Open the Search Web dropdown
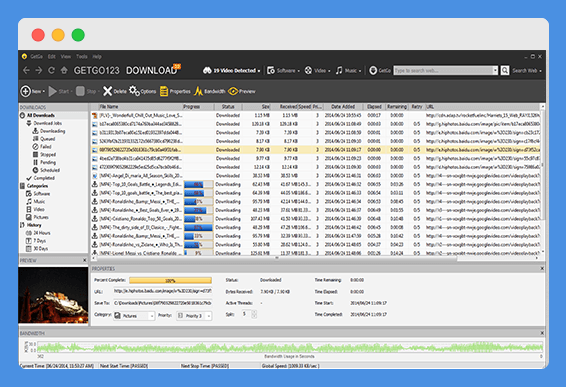This screenshot has height=387, width=566. pyautogui.click(x=540, y=71)
